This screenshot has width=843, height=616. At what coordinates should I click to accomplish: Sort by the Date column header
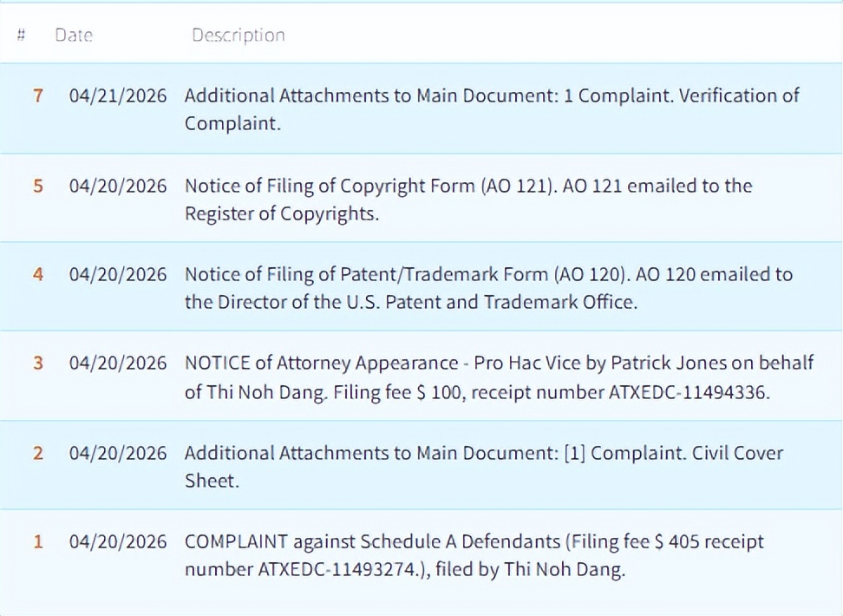tap(74, 36)
